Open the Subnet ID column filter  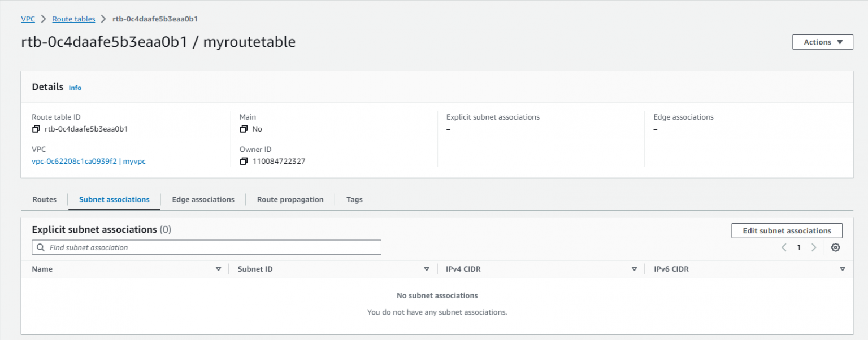click(427, 269)
